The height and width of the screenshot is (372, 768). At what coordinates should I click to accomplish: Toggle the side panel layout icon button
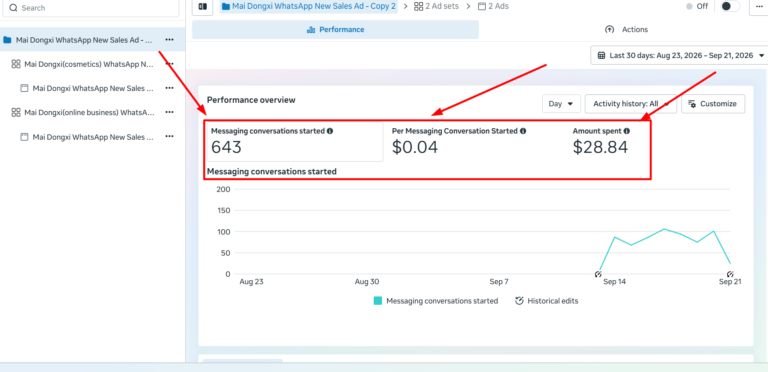point(202,6)
